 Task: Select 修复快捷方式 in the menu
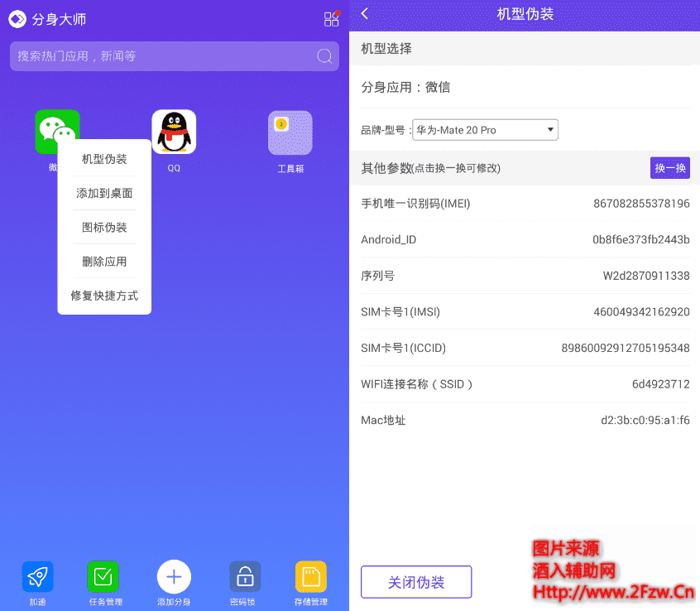[x=104, y=296]
